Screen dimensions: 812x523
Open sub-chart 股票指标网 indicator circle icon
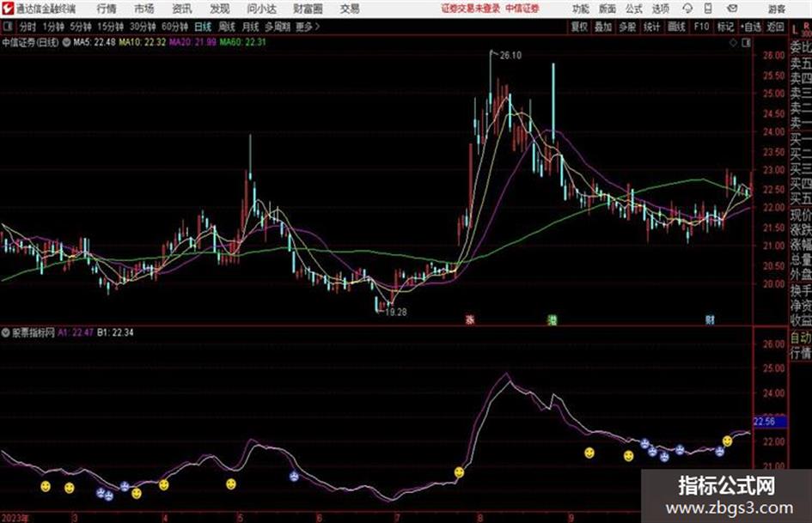click(6, 333)
